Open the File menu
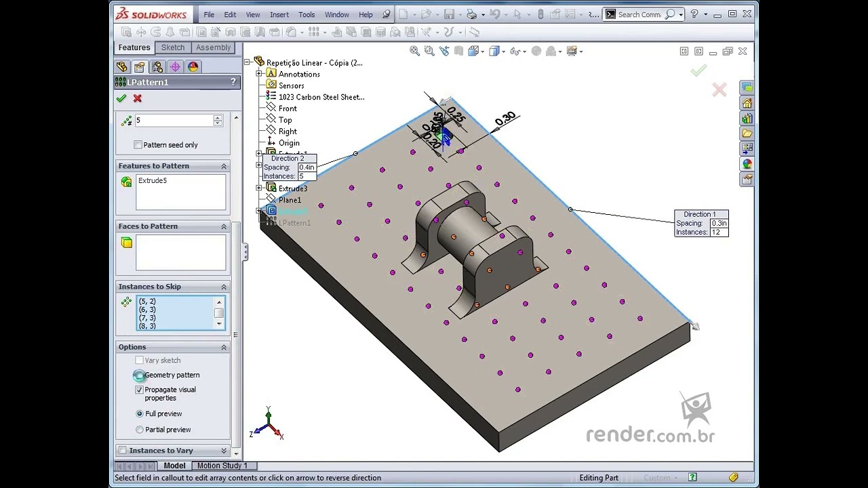Image resolution: width=868 pixels, height=488 pixels. click(x=209, y=14)
